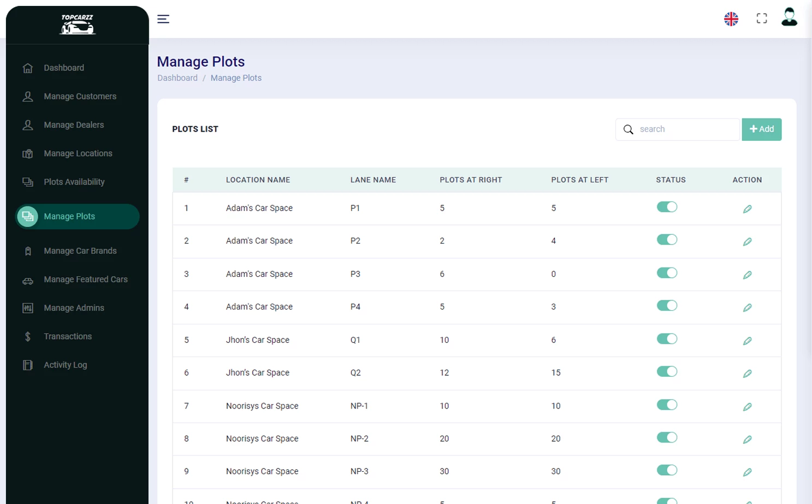Click the Manage Featured Cars car icon
The image size is (812, 504).
pyautogui.click(x=27, y=280)
